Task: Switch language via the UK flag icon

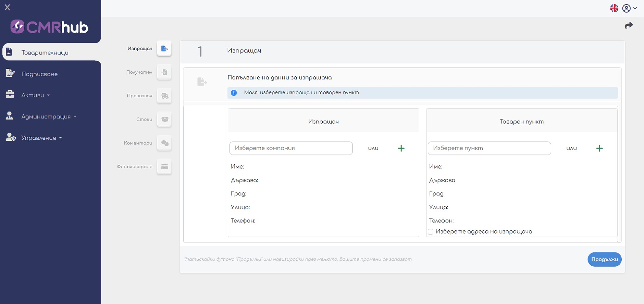Action: [614, 8]
